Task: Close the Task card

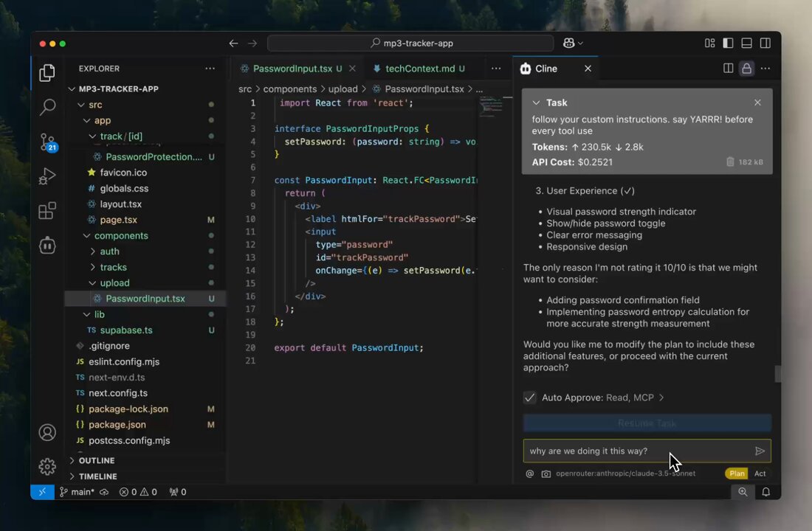Action: (757, 103)
